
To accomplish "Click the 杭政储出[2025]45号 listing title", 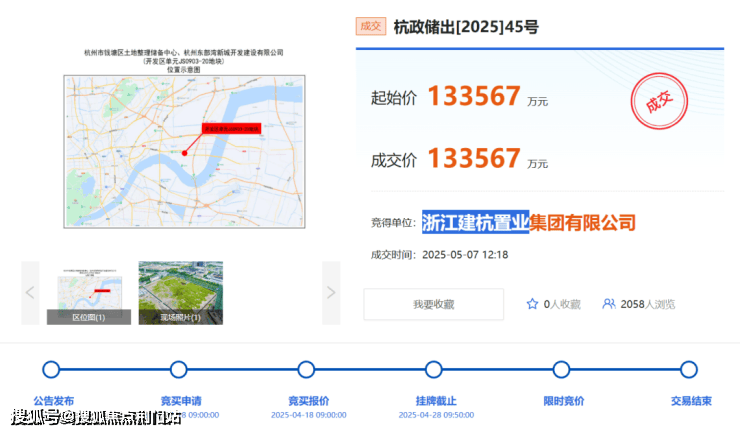I will tap(456, 26).
